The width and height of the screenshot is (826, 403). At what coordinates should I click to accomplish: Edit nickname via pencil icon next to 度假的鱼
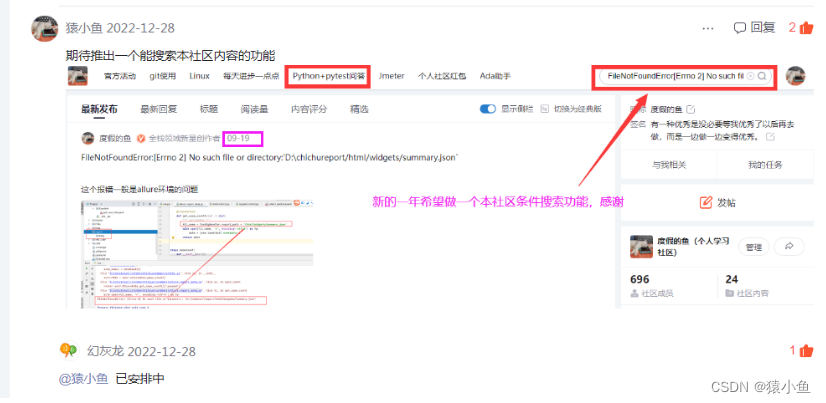pyautogui.click(x=691, y=110)
